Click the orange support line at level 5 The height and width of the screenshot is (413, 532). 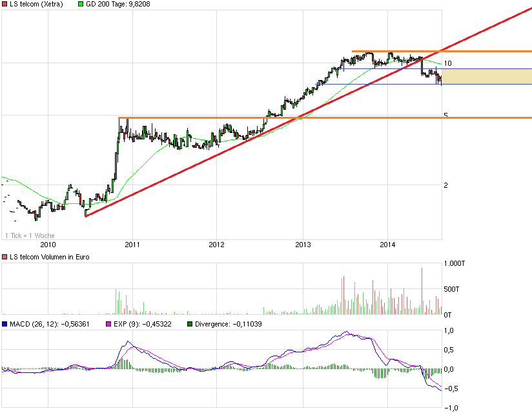[x=194, y=117]
